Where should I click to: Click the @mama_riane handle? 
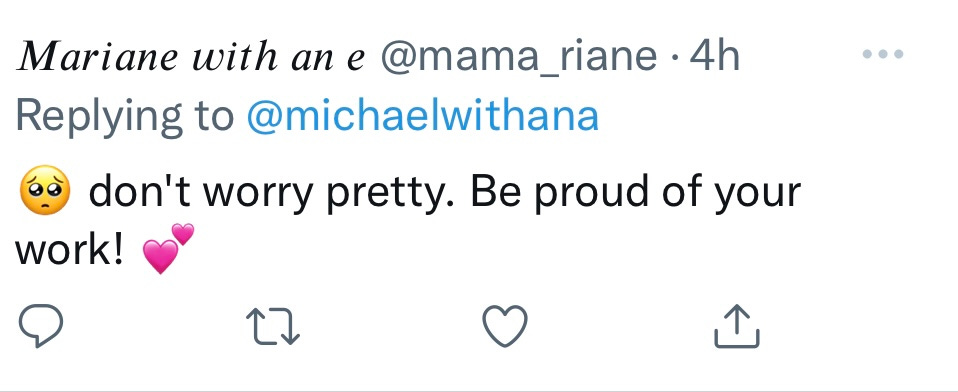519,57
